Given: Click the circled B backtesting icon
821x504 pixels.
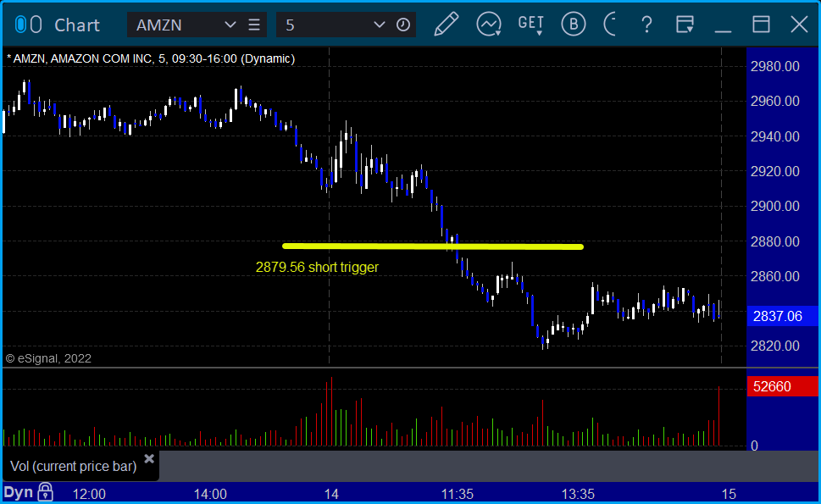Looking at the screenshot, I should tap(574, 25).
